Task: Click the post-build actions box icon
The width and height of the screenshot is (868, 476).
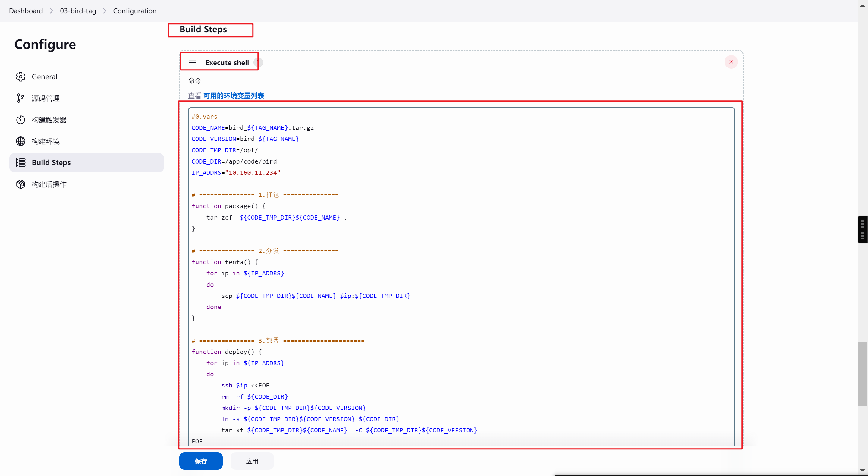Action: coord(20,184)
